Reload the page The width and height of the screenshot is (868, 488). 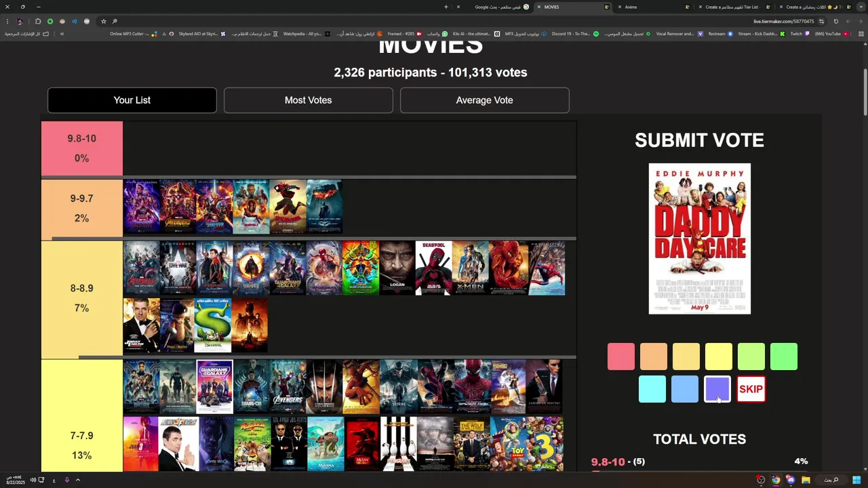(835, 21)
